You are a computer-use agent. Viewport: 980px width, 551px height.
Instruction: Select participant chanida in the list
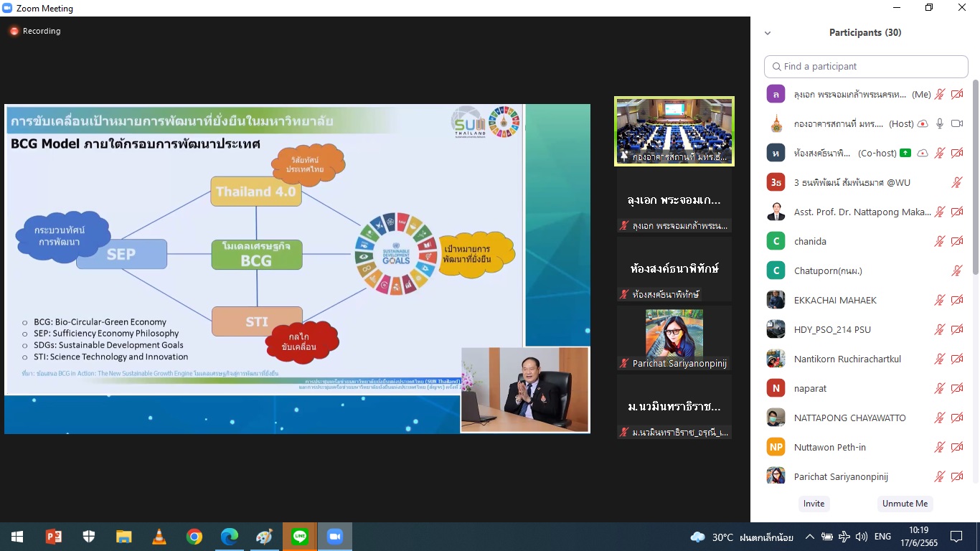[865, 242]
